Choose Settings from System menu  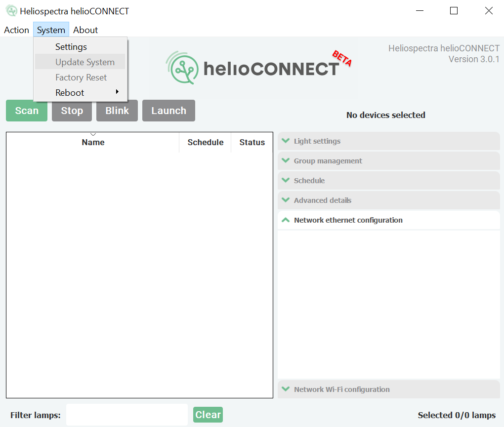80,47
